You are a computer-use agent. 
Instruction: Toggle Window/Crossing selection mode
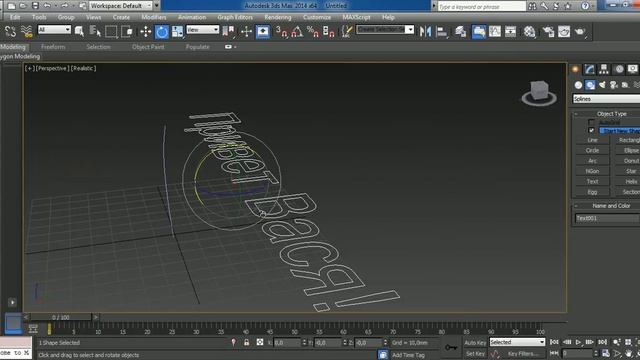click(127, 31)
